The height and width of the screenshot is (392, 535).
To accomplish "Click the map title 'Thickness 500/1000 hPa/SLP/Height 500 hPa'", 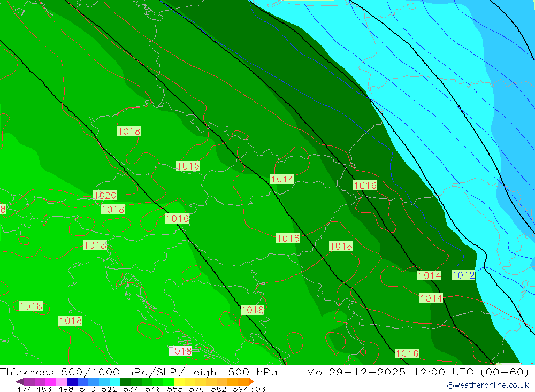I will click(x=139, y=372).
